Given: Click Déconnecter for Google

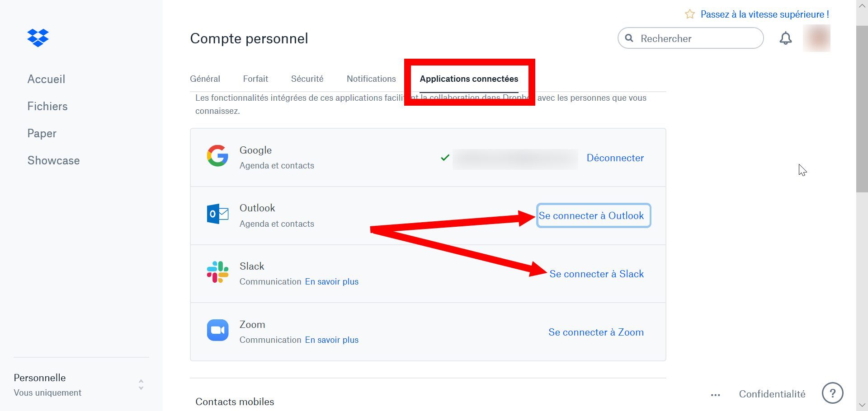Looking at the screenshot, I should 615,158.
